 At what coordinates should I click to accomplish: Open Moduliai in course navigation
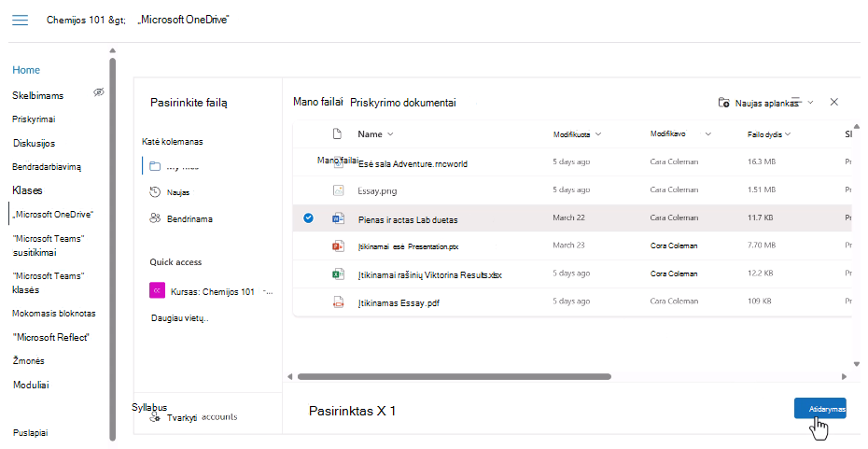tap(31, 385)
